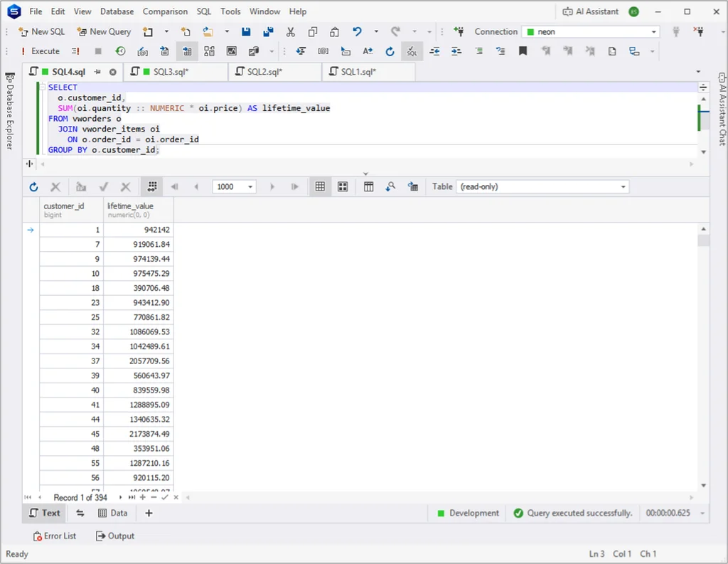The width and height of the screenshot is (728, 564).
Task: Click the Query Profiler chart icon
Action: pyautogui.click(x=231, y=51)
